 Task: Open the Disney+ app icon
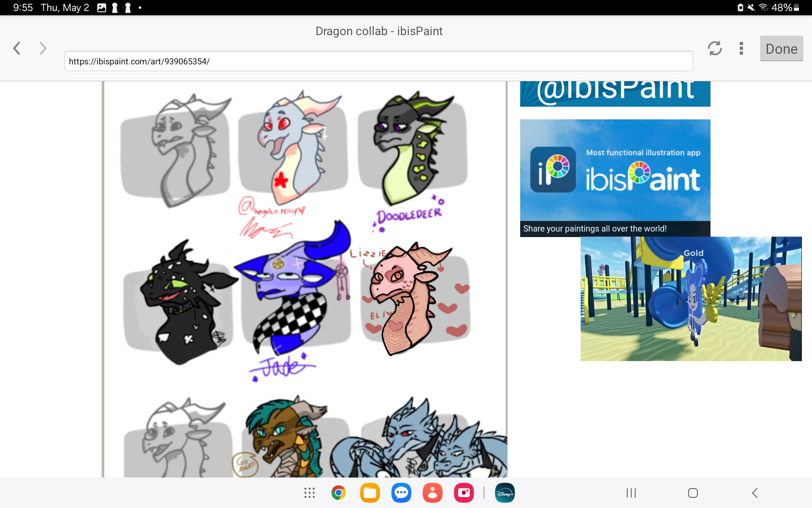[505, 493]
